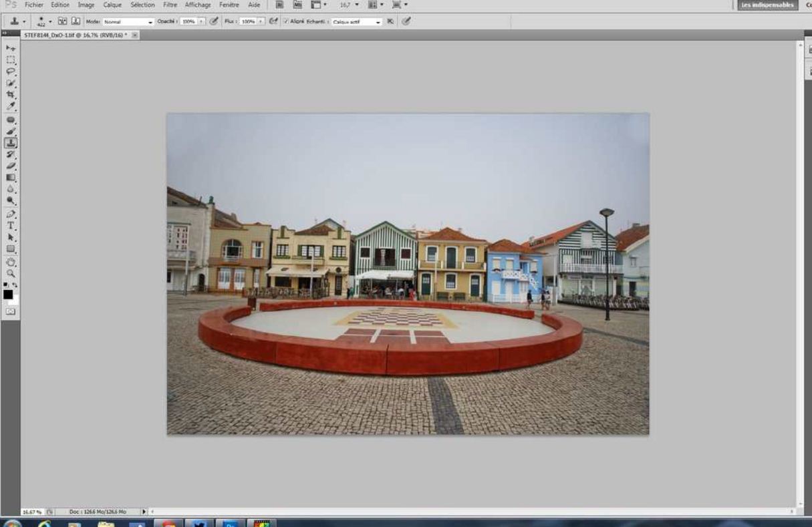812x527 pixels.
Task: Activate the Crop tool
Action: pos(10,94)
